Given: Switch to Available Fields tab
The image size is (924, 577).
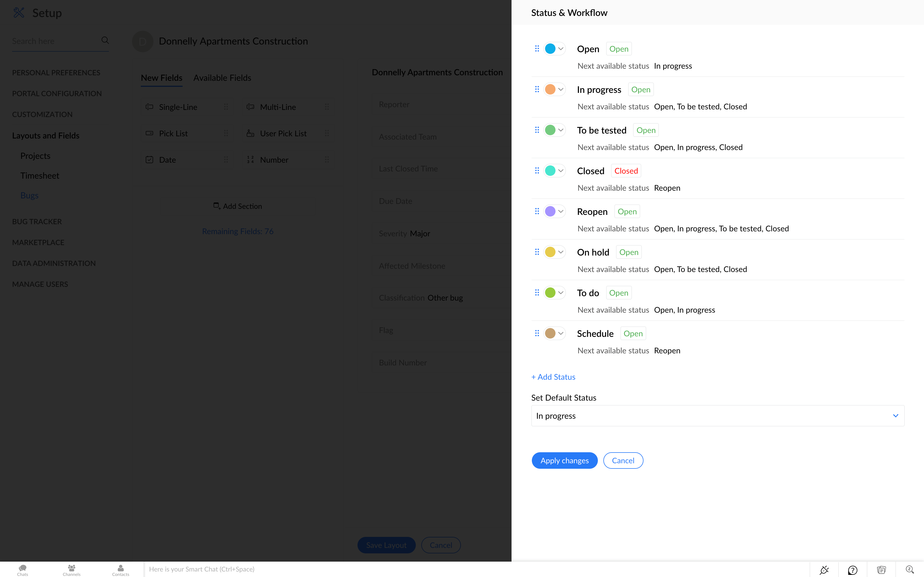Looking at the screenshot, I should pyautogui.click(x=222, y=78).
